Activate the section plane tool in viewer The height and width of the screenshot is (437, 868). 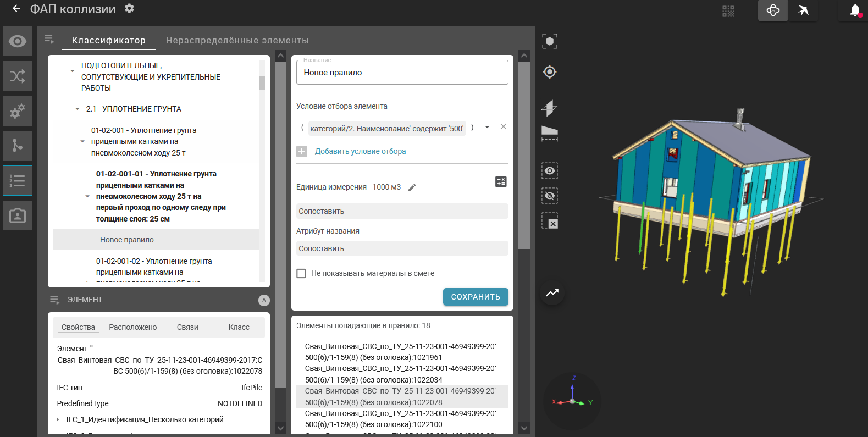coord(549,108)
